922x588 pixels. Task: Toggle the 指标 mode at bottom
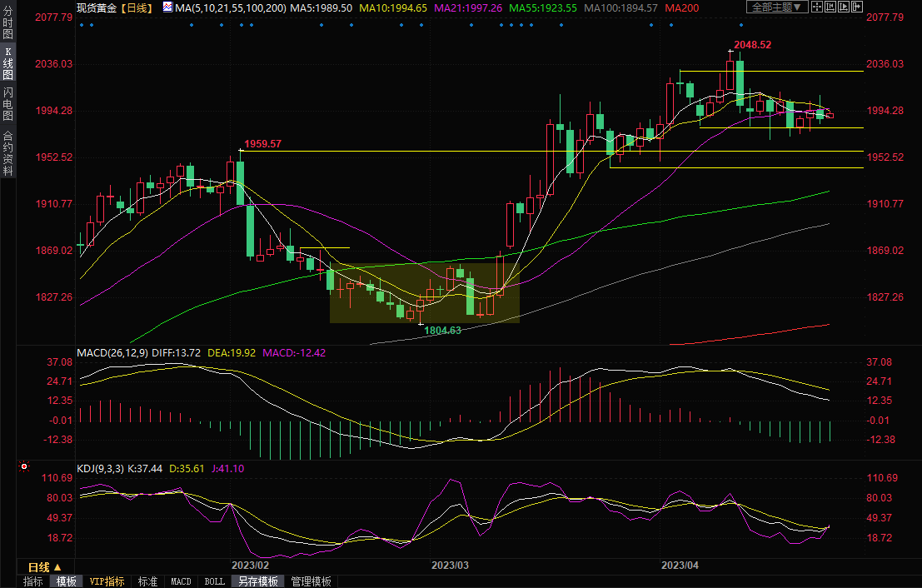[32, 581]
